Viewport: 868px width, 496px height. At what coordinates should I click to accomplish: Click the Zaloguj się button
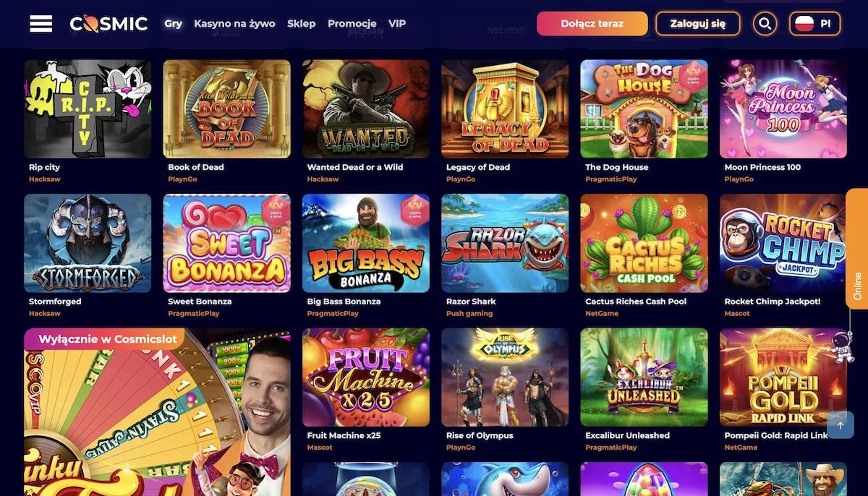(698, 24)
